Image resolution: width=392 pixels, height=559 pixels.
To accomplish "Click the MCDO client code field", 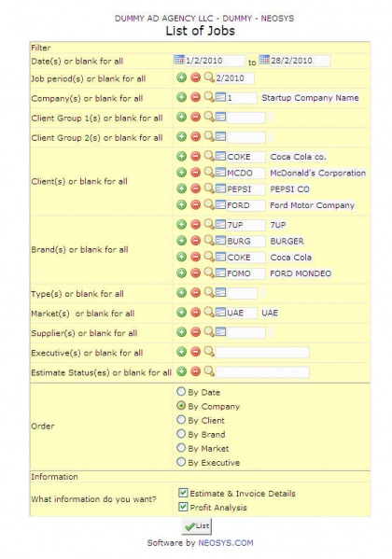I will [246, 173].
